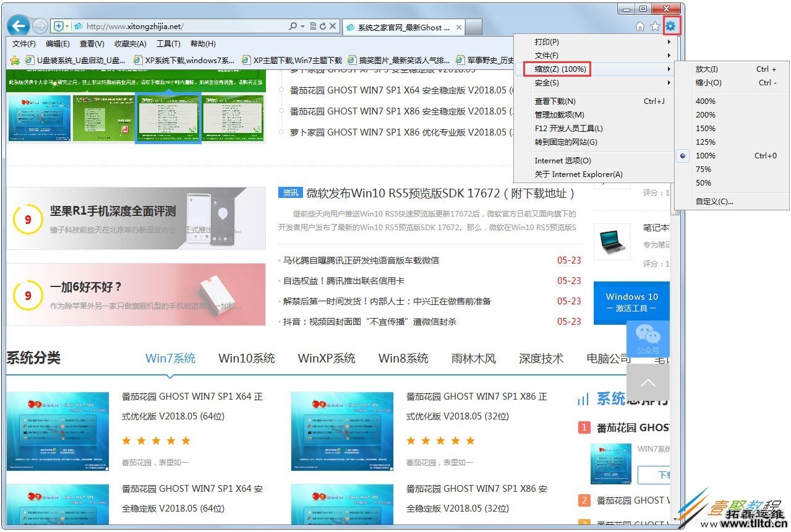Navigate back with the back arrow
Viewport: 791px width, 532px height.
tap(18, 25)
